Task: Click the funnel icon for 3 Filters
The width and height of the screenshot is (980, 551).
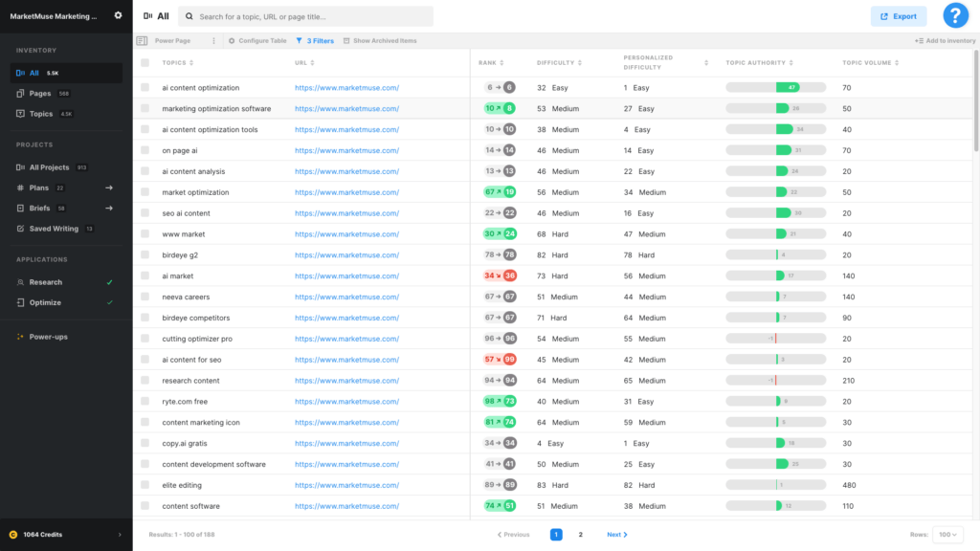Action: pyautogui.click(x=300, y=40)
